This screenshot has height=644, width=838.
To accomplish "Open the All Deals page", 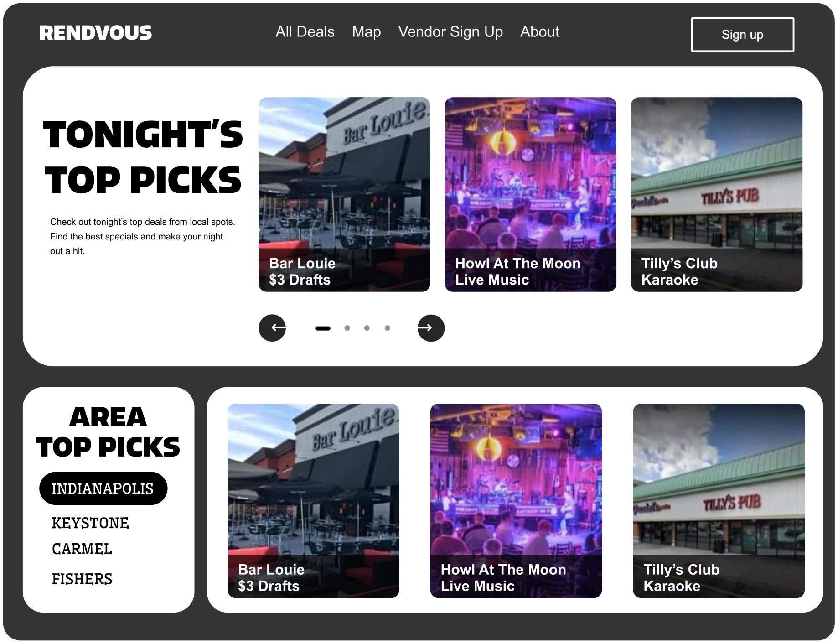I will pos(305,32).
